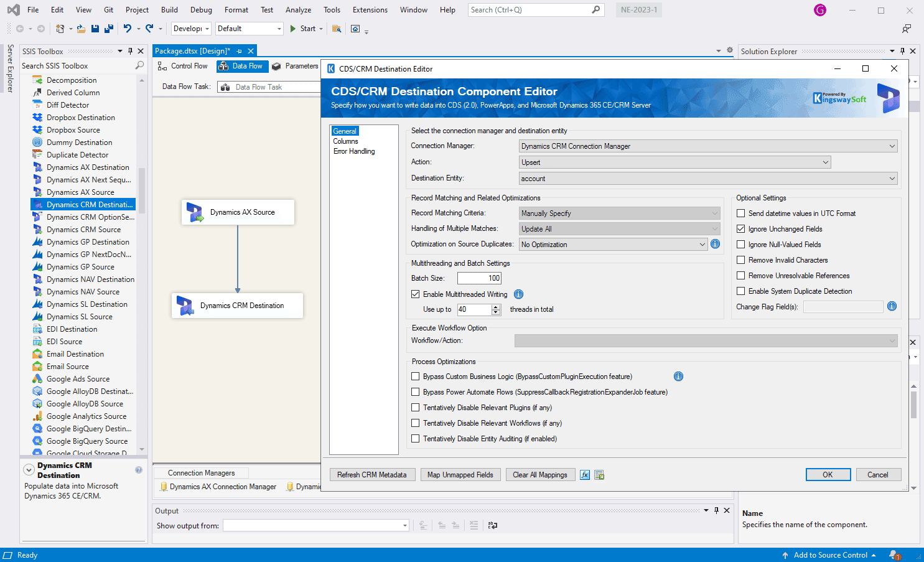Click the grid documentation icon next to fx
The image size is (924, 562).
coord(599,475)
